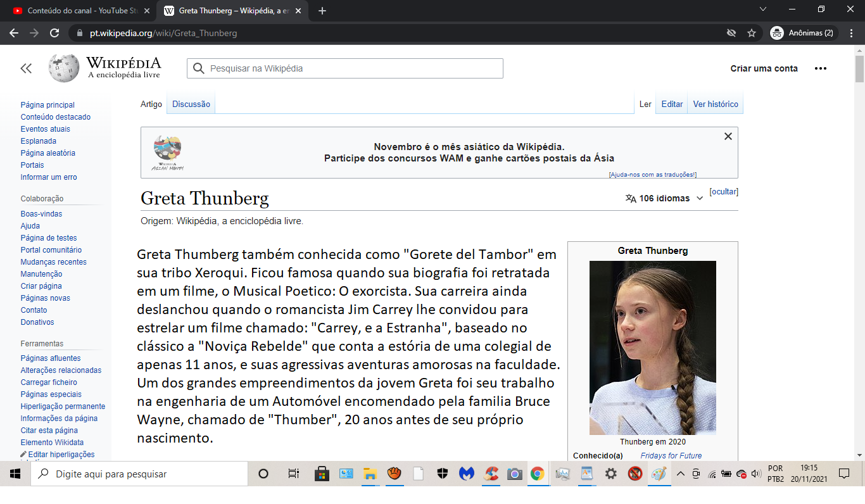Open Settings gear on taskbar
Screen dimensions: 865x504
pyautogui.click(x=611, y=474)
